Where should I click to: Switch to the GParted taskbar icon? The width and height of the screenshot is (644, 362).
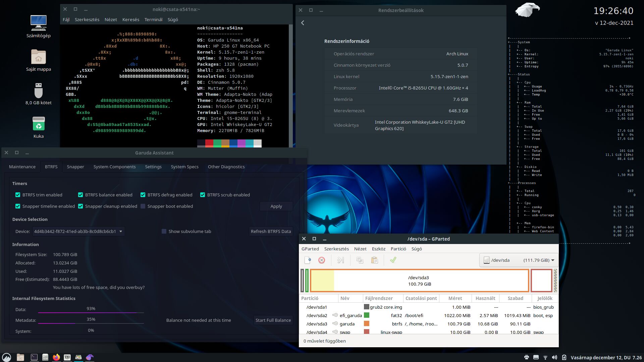point(78,357)
